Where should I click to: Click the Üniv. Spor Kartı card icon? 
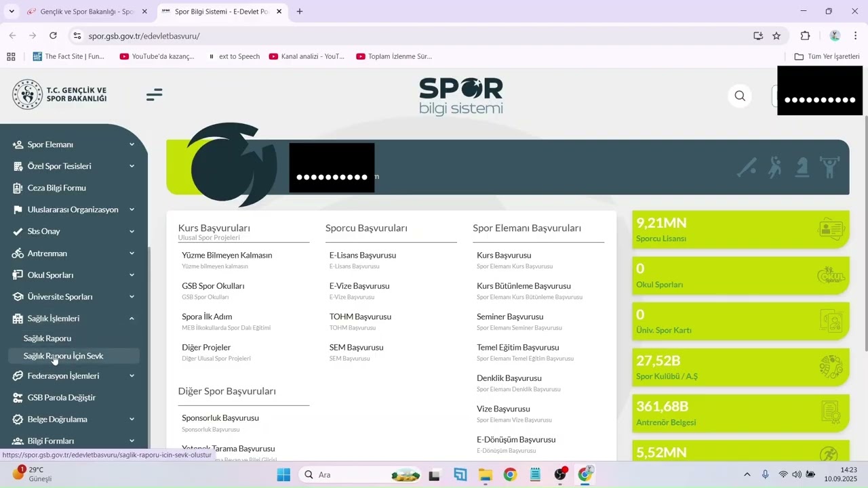click(831, 321)
